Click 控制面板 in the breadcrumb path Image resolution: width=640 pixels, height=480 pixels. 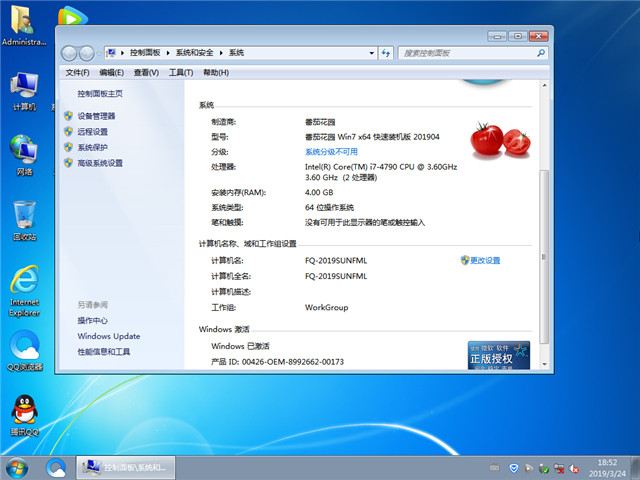[145, 53]
